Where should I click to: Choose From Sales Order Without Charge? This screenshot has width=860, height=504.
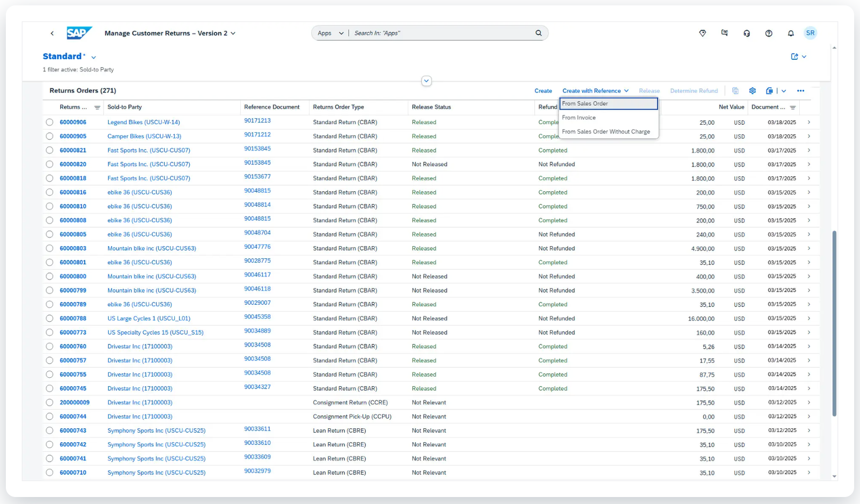point(606,132)
